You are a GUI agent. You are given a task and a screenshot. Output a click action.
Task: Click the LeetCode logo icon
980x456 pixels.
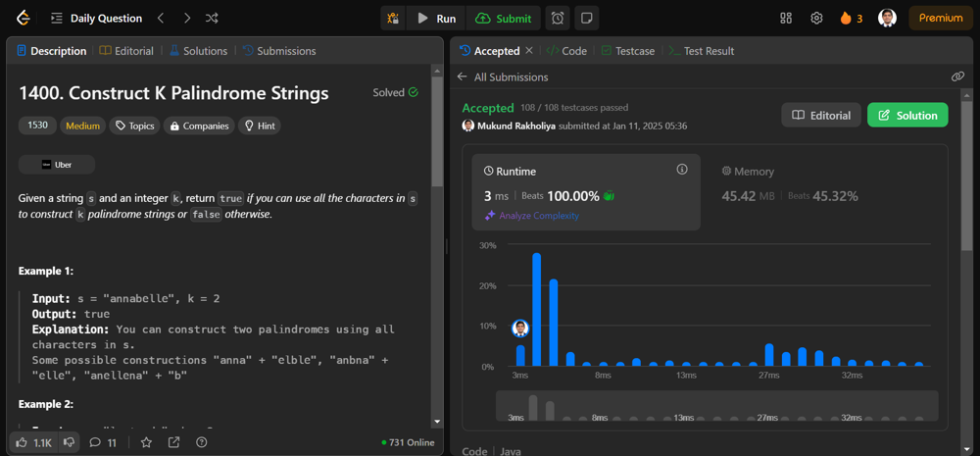pos(24,18)
